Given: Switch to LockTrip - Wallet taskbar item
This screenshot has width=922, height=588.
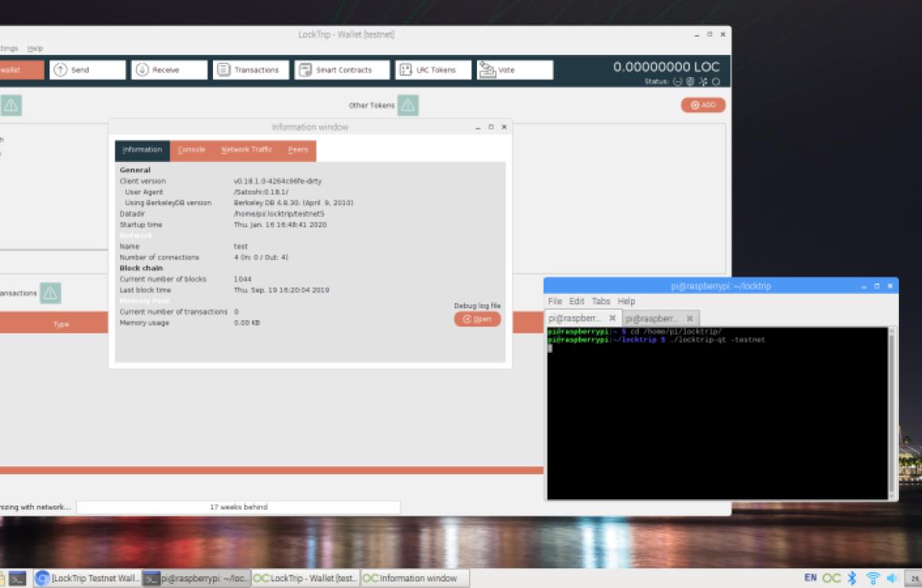Looking at the screenshot, I should click(305, 578).
